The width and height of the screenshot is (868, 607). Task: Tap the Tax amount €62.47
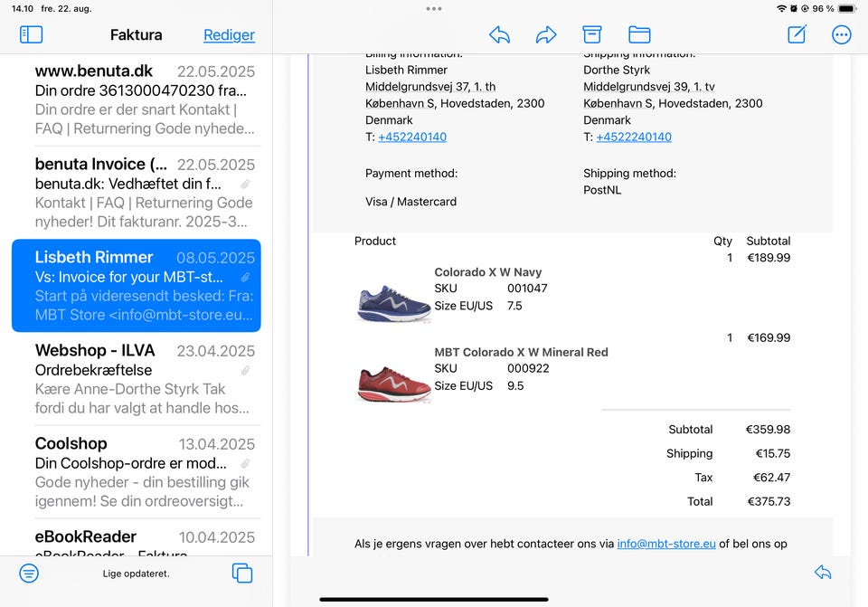(771, 477)
